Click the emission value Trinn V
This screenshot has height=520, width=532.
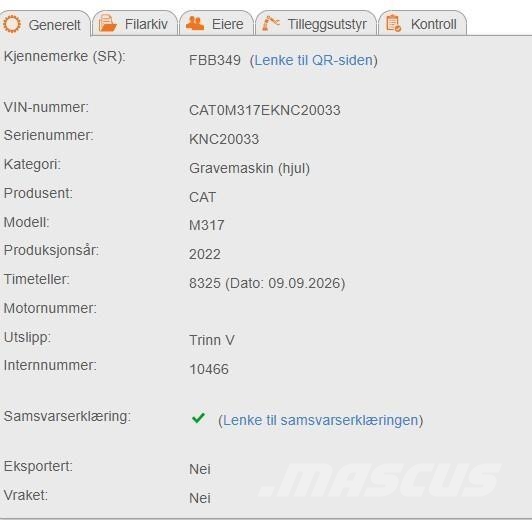(212, 340)
